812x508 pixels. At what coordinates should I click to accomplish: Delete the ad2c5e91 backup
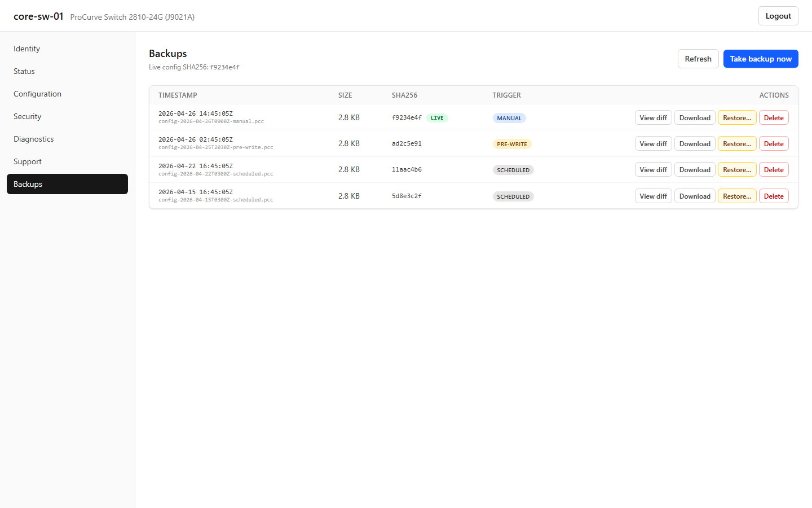tap(774, 143)
